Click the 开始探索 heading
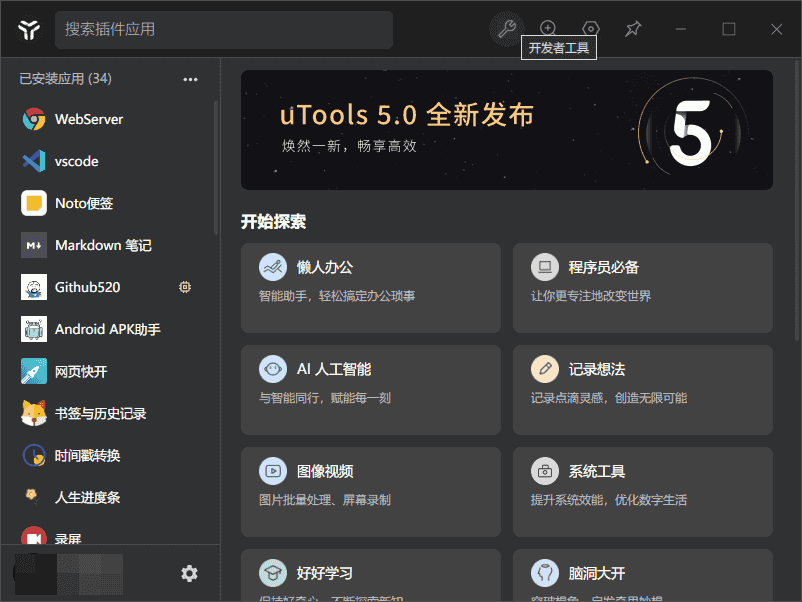This screenshot has width=802, height=602. click(x=273, y=222)
